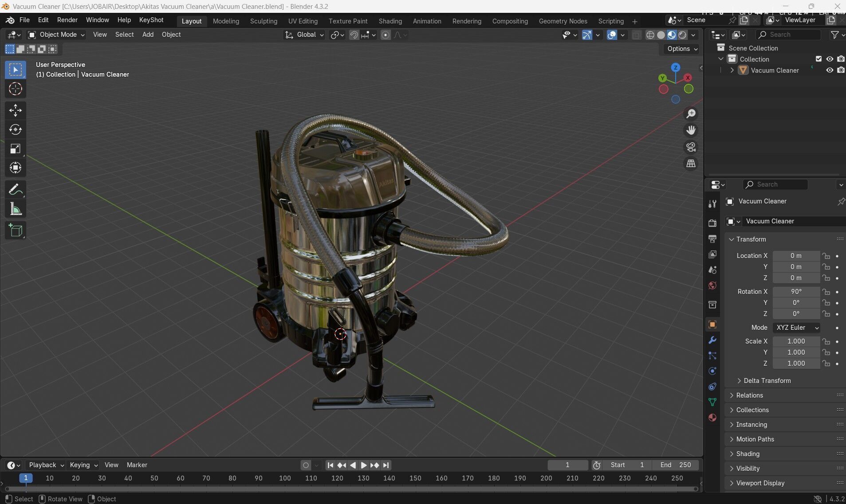Click the Rotation X value field
The width and height of the screenshot is (846, 504).
click(x=796, y=292)
